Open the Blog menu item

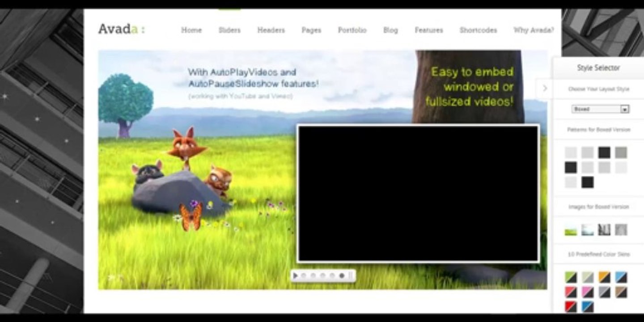pos(390,30)
